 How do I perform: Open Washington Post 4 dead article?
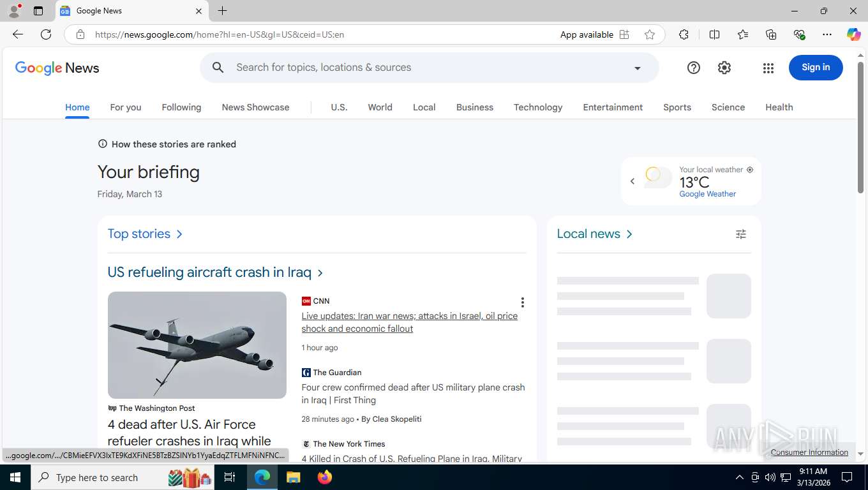point(190,433)
